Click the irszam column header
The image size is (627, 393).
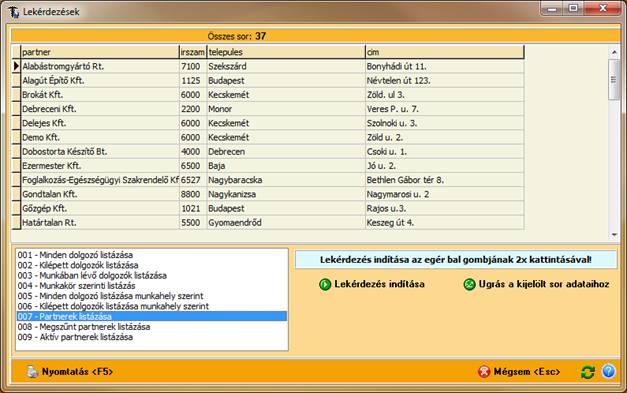pos(193,52)
